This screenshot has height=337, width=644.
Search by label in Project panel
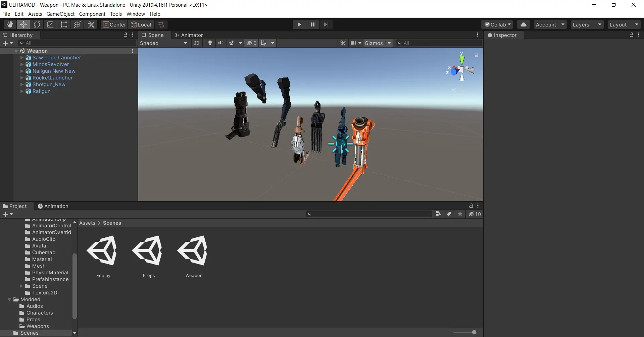pos(449,214)
